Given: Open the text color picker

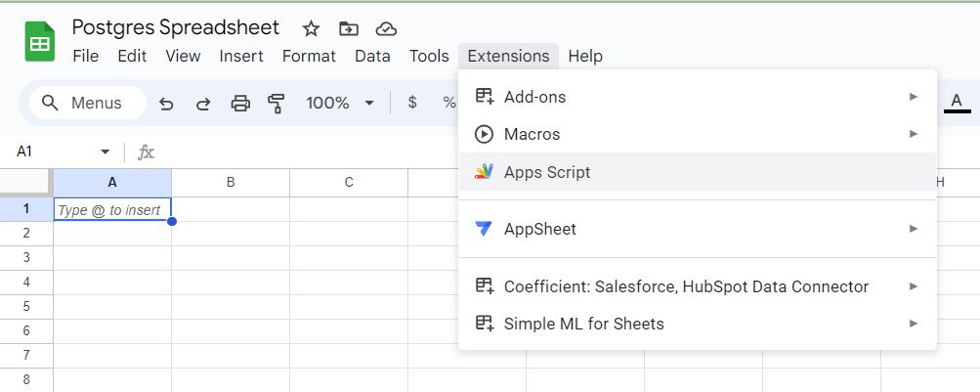Looking at the screenshot, I should [957, 102].
